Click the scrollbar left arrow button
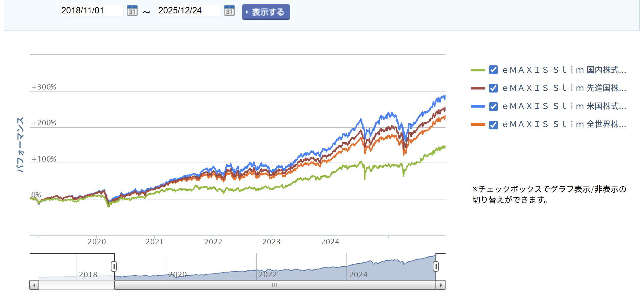Screen dimensions: 644x300 click(34, 285)
